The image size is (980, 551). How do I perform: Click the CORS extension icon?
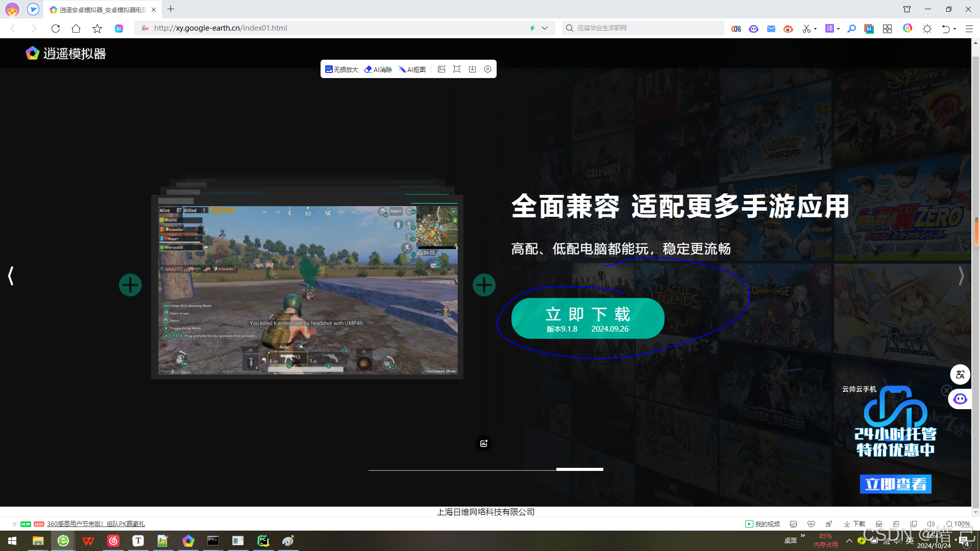[x=736, y=29]
